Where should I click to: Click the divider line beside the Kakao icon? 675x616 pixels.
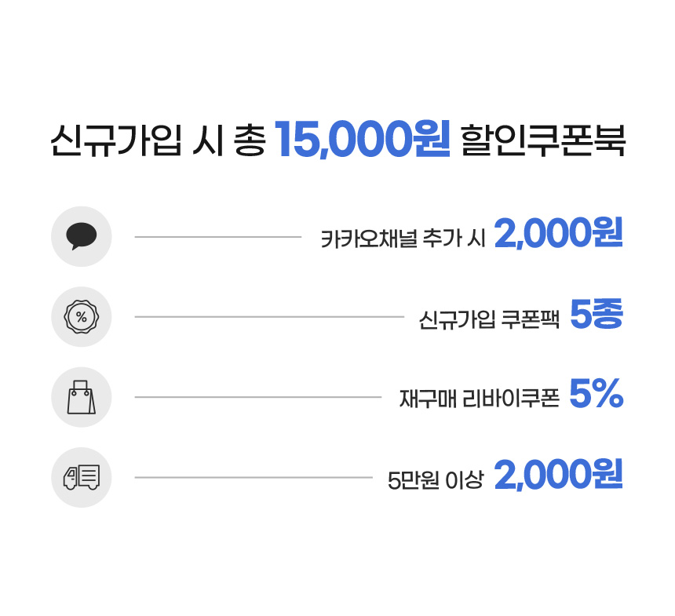point(217,236)
